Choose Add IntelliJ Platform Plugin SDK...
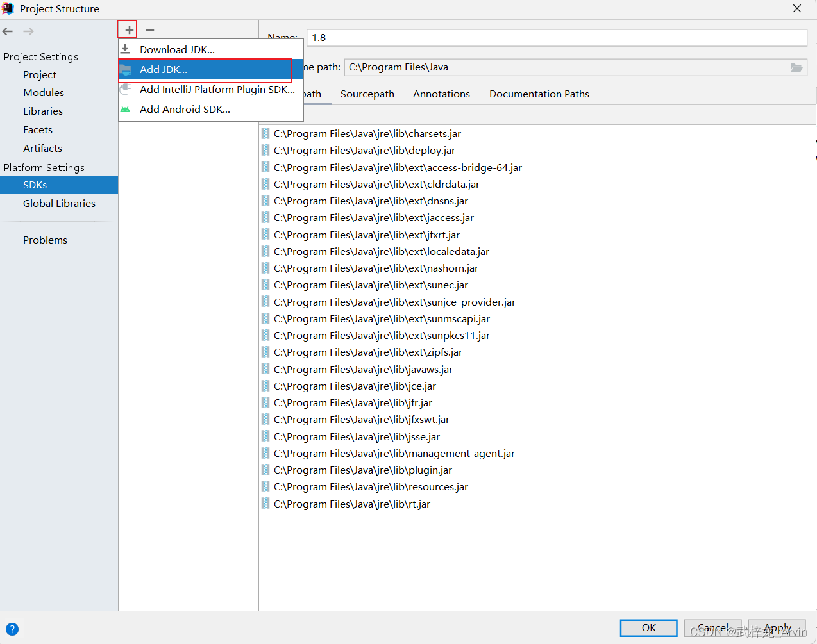 pyautogui.click(x=211, y=89)
